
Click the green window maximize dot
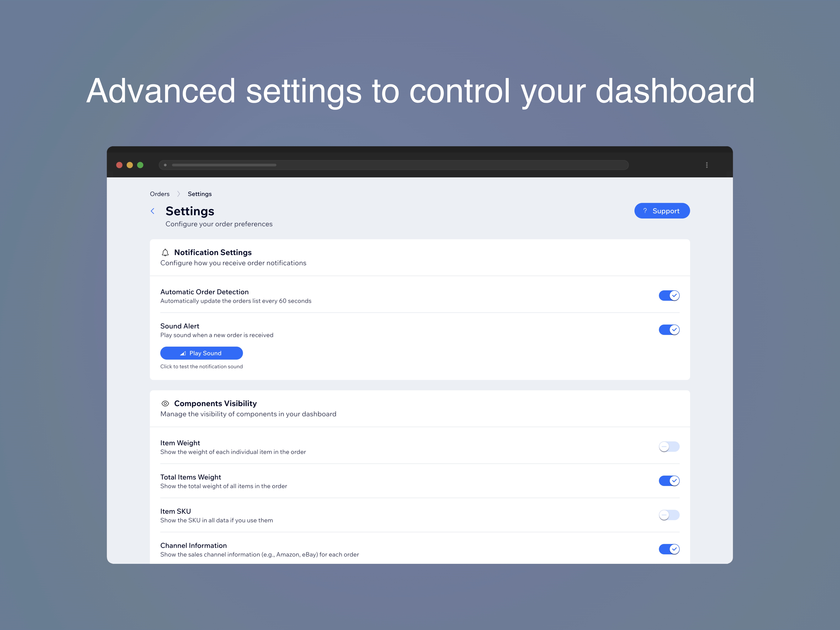tap(140, 165)
